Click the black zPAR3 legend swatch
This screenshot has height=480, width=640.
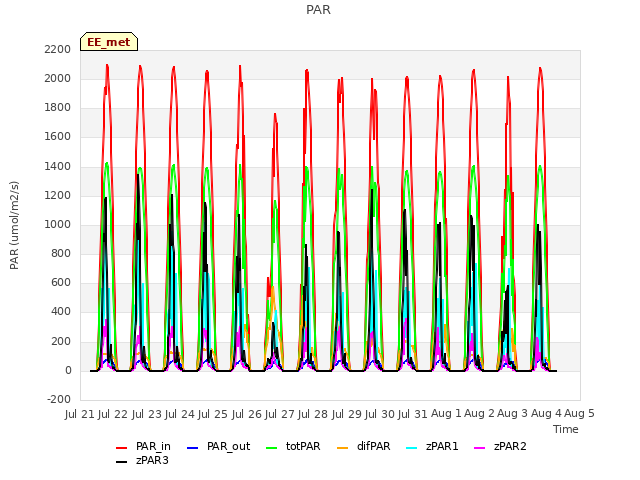point(122,462)
